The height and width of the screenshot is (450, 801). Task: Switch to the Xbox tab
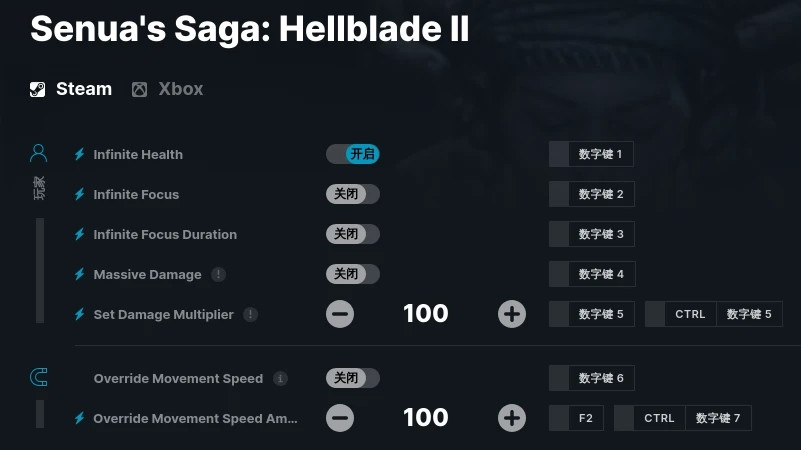[168, 89]
